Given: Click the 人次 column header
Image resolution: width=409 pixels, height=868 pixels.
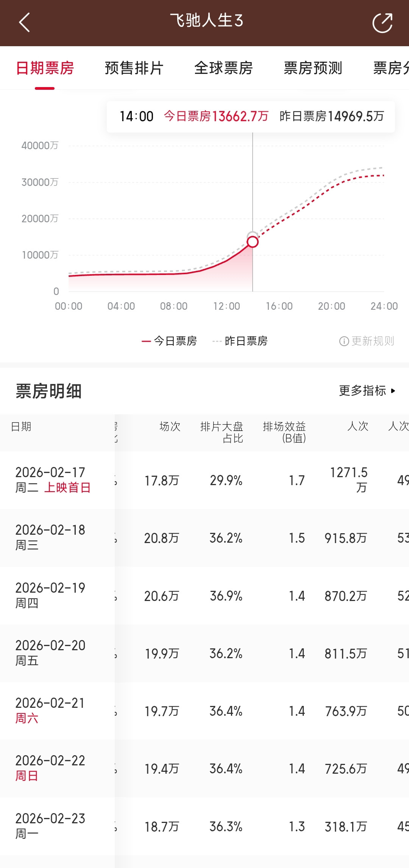Looking at the screenshot, I should pos(358,426).
